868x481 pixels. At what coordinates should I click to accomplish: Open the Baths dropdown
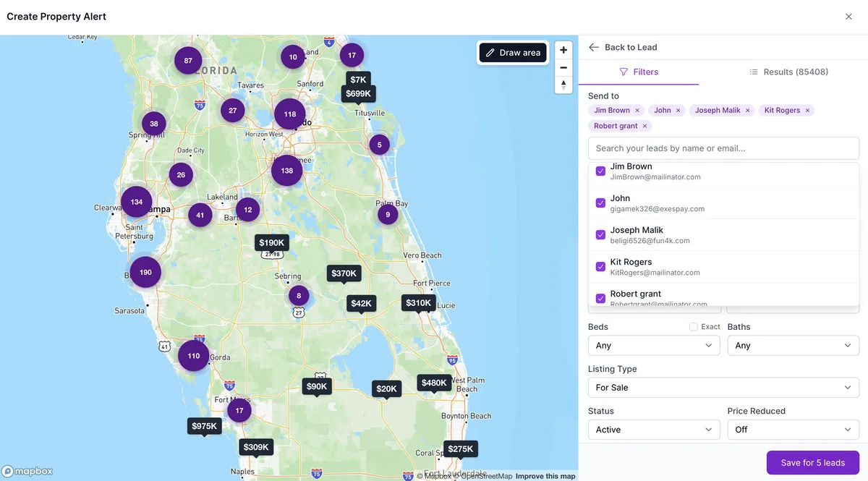click(793, 346)
